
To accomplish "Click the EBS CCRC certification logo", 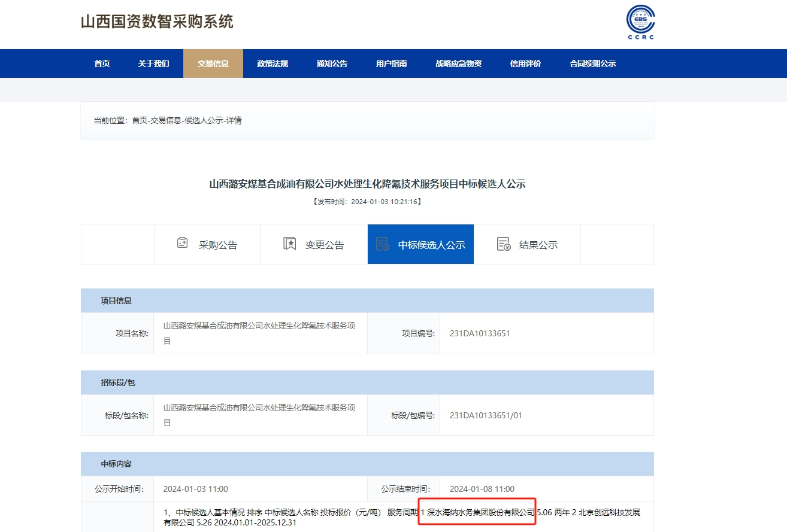I will [x=640, y=22].
